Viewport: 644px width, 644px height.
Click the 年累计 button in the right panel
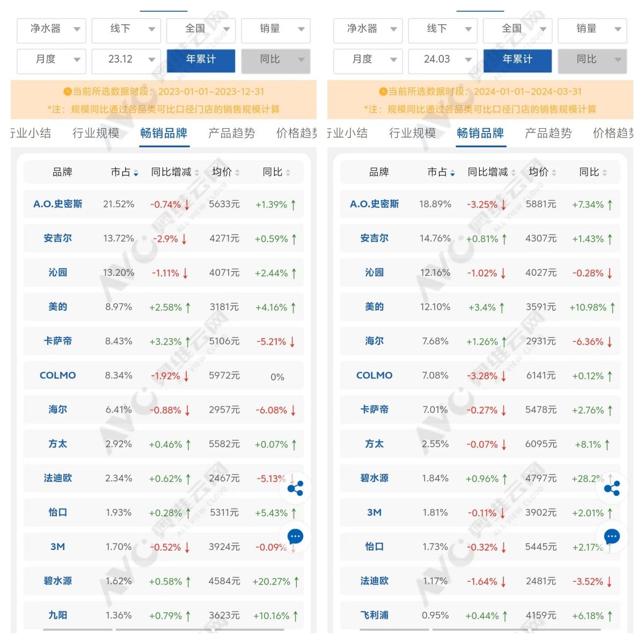coord(517,60)
